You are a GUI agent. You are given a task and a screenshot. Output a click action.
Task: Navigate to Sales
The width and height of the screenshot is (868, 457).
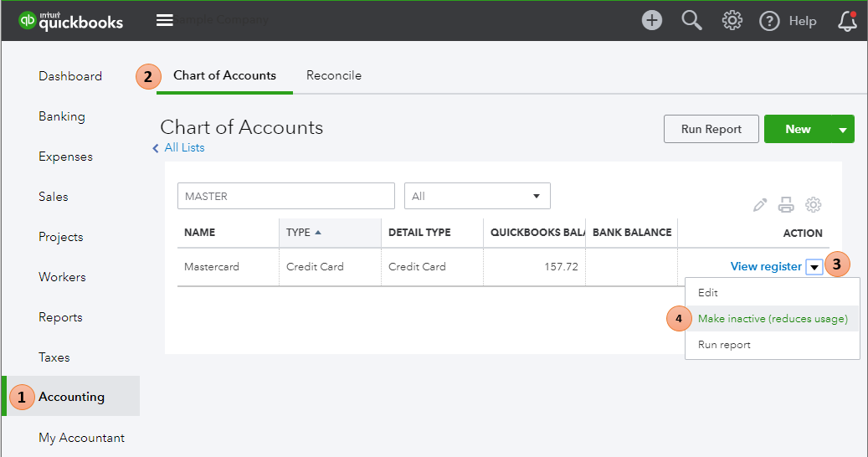tap(53, 197)
